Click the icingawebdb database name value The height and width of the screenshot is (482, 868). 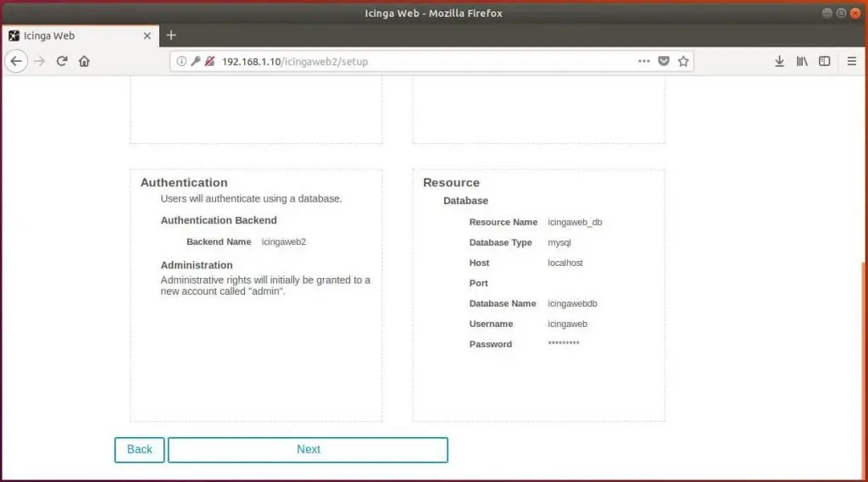click(x=572, y=304)
